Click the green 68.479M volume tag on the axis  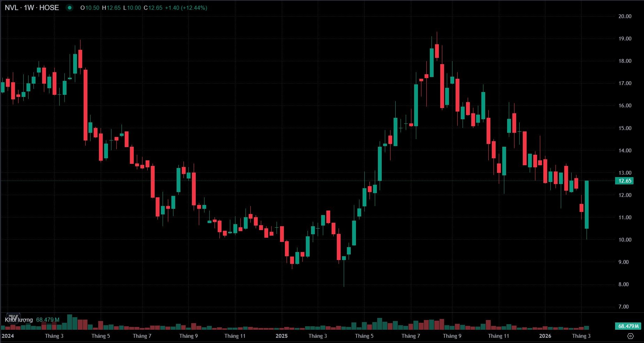628,326
